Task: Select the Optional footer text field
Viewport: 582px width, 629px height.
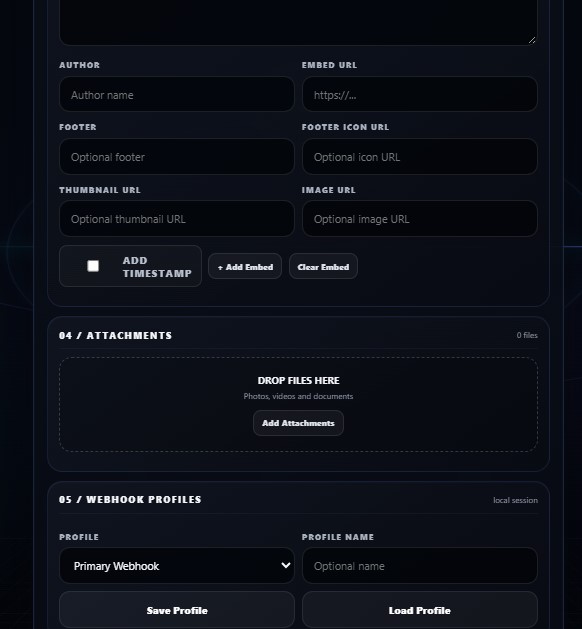Action: (x=176, y=156)
